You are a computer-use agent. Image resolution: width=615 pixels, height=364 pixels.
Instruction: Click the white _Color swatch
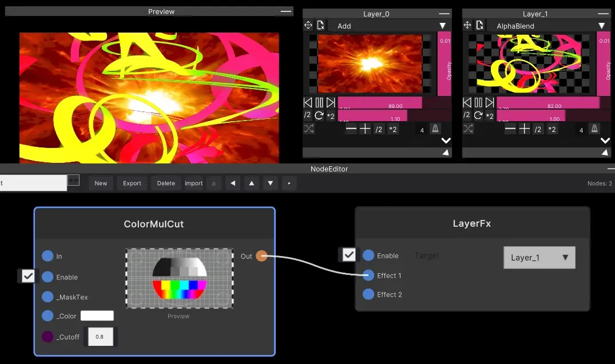[x=97, y=316]
